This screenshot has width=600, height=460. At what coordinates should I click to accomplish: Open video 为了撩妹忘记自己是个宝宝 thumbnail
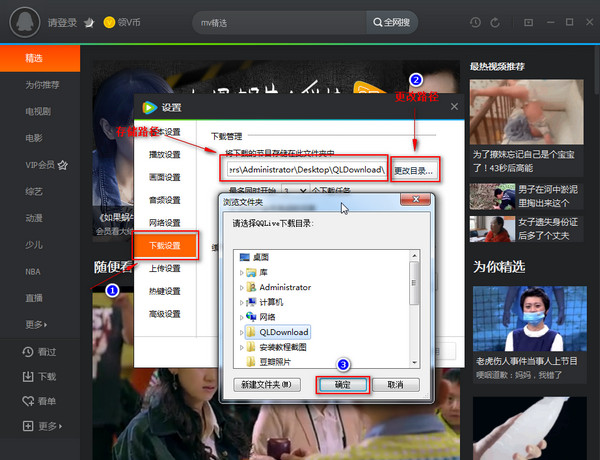pyautogui.click(x=527, y=112)
